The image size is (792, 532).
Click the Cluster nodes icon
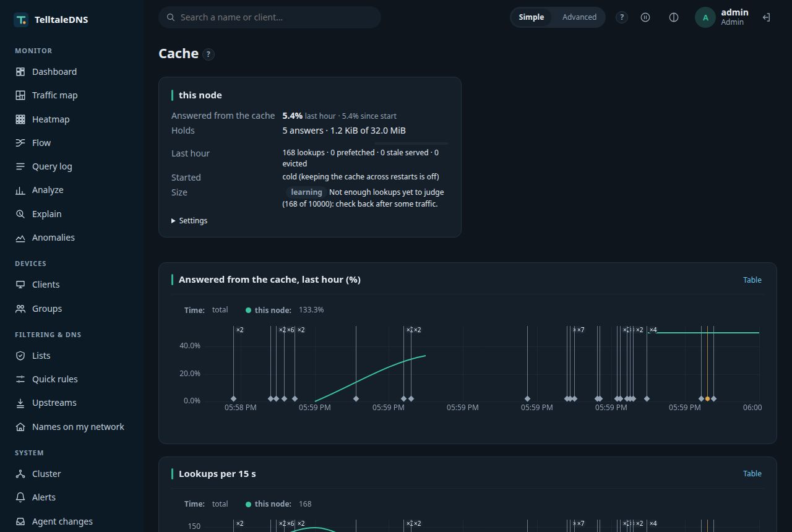20,474
